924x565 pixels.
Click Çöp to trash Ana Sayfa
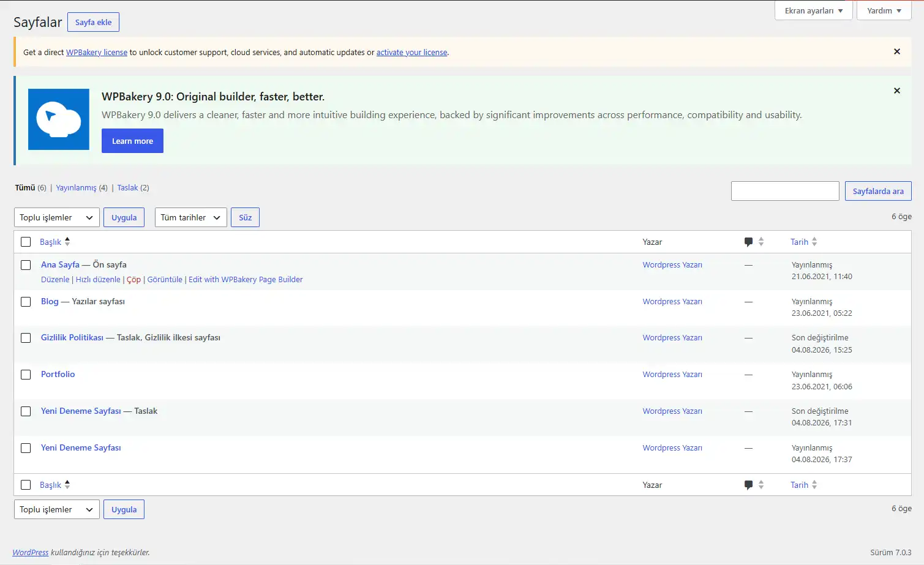coord(133,280)
